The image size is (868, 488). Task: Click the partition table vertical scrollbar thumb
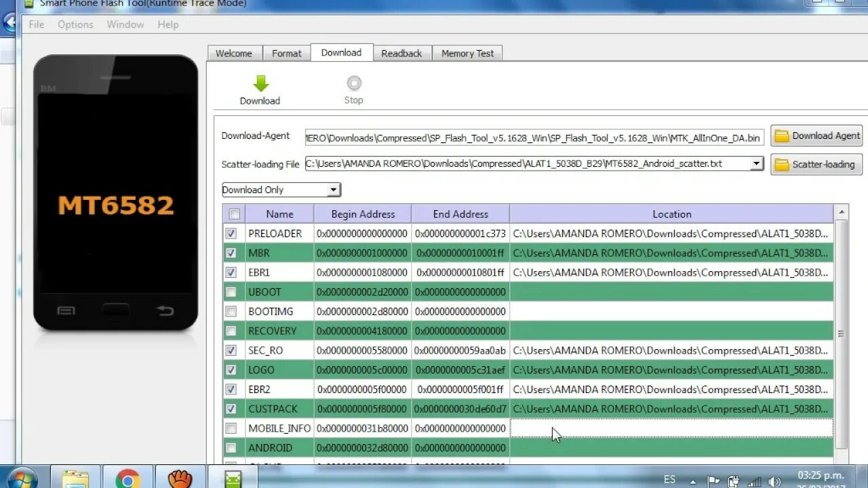pos(841,333)
